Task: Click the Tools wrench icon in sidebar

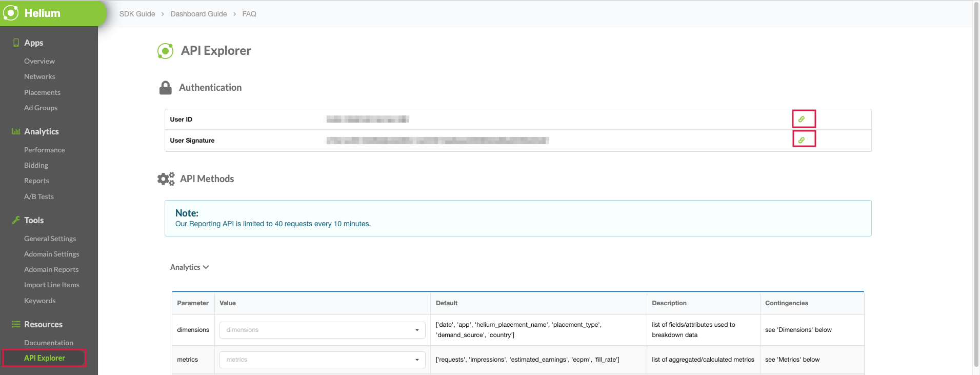Action: [x=16, y=220]
